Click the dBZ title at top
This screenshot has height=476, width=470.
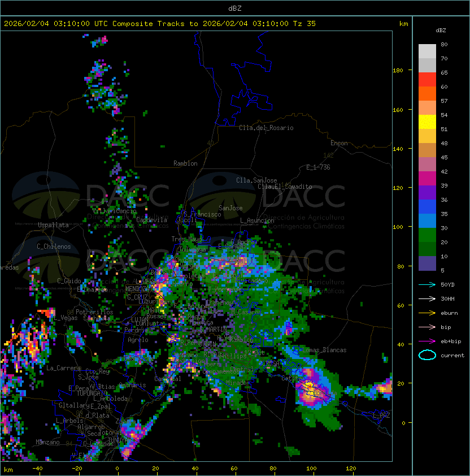(235, 8)
